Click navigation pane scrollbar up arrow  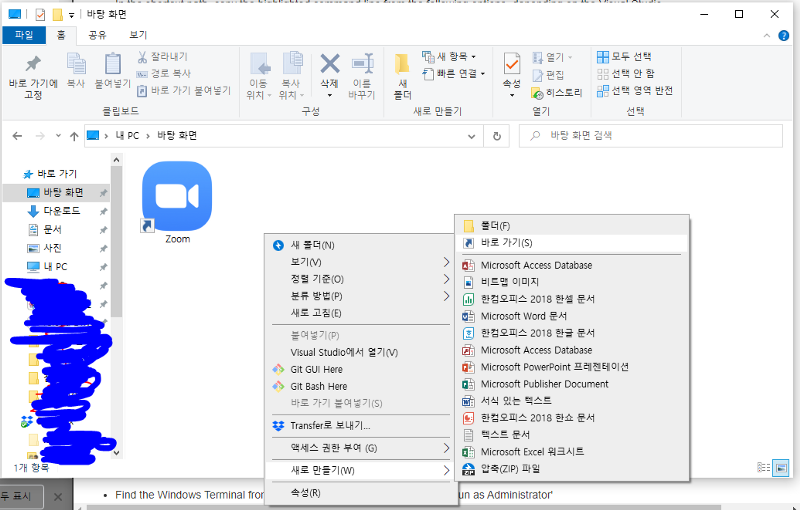click(116, 160)
